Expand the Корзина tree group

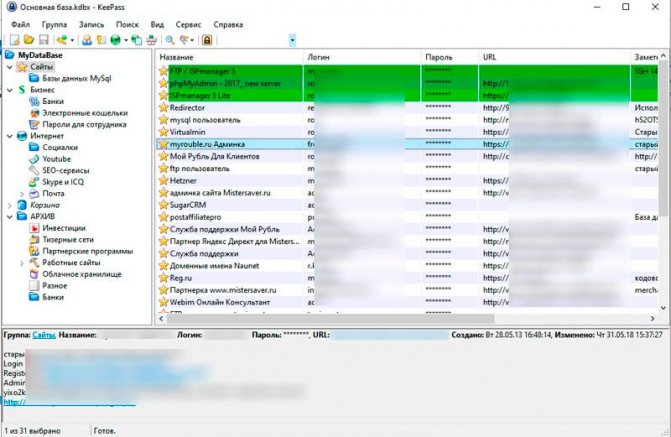coord(10,205)
